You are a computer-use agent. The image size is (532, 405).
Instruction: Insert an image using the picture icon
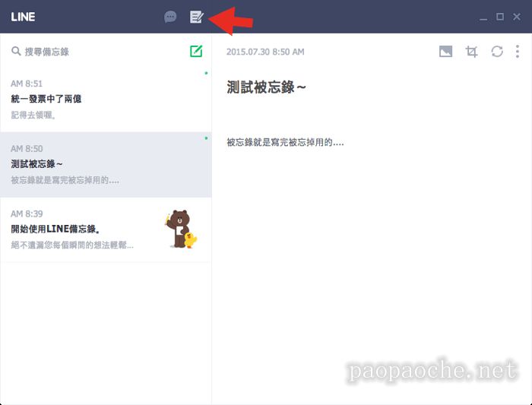tap(445, 52)
